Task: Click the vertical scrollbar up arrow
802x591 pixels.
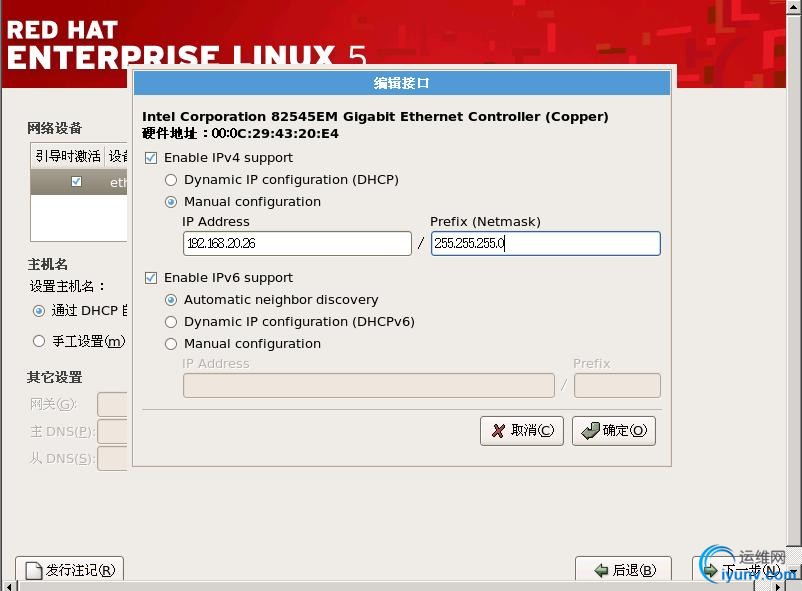Action: 794,7
